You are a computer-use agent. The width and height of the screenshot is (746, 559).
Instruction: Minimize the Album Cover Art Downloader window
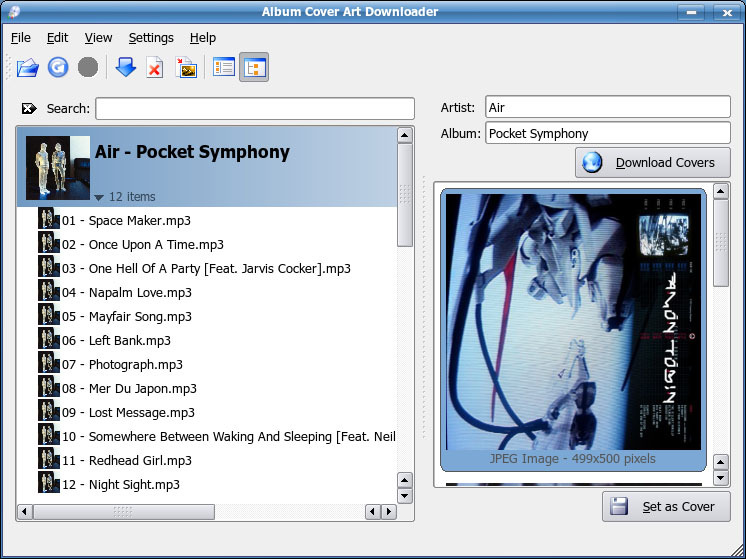pyautogui.click(x=691, y=12)
